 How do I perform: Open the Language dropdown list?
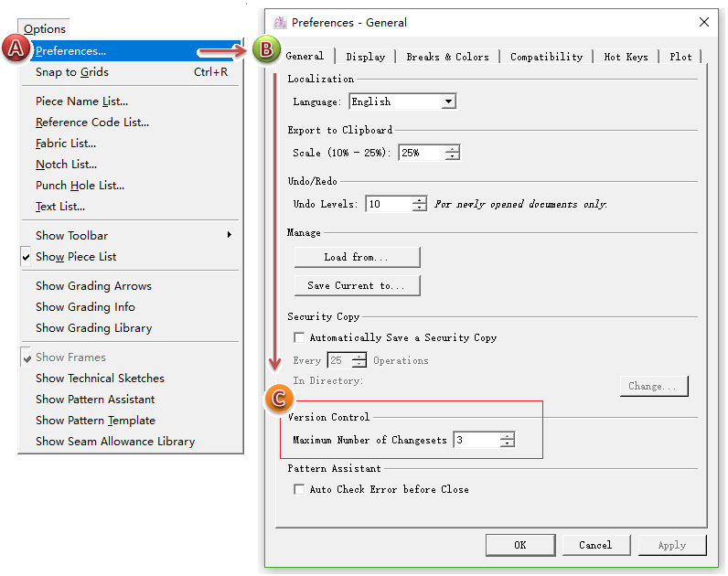click(x=448, y=101)
